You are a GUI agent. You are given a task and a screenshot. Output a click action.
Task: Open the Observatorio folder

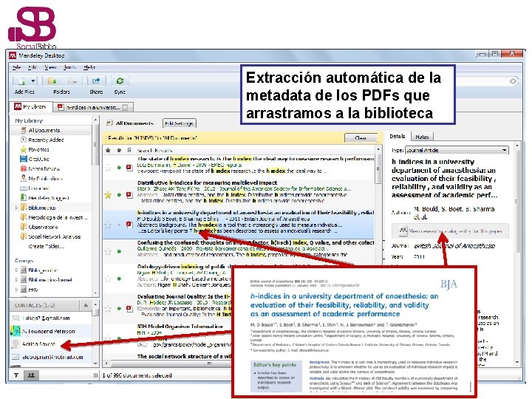pyautogui.click(x=43, y=227)
